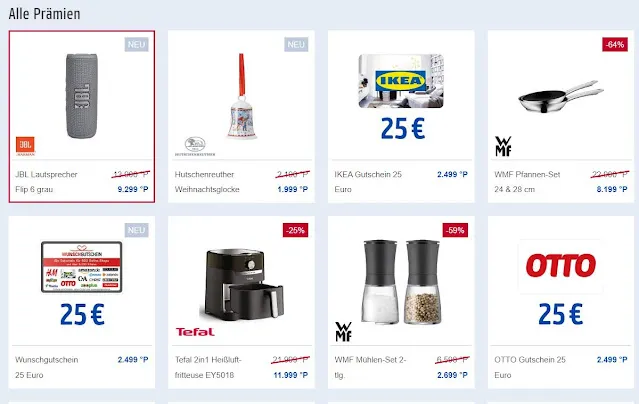Click the WMF logo on Pfannen-Set card
The image size is (639, 404).
click(x=503, y=146)
